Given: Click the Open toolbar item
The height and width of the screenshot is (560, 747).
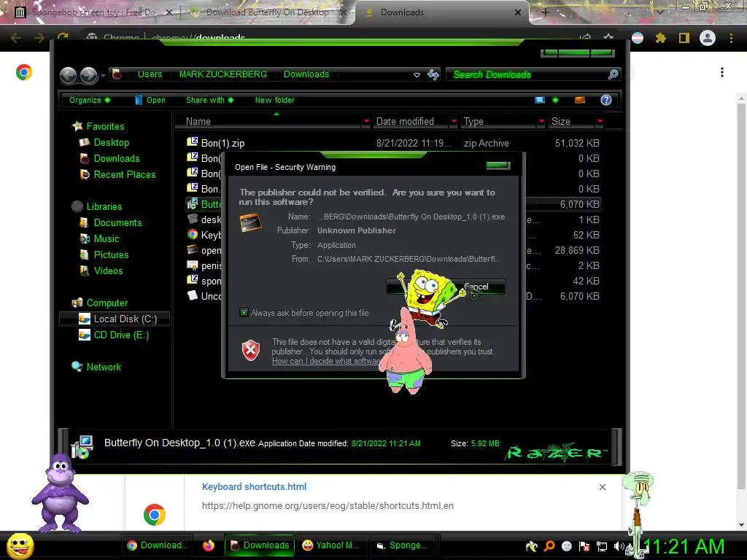Looking at the screenshot, I should point(150,100).
